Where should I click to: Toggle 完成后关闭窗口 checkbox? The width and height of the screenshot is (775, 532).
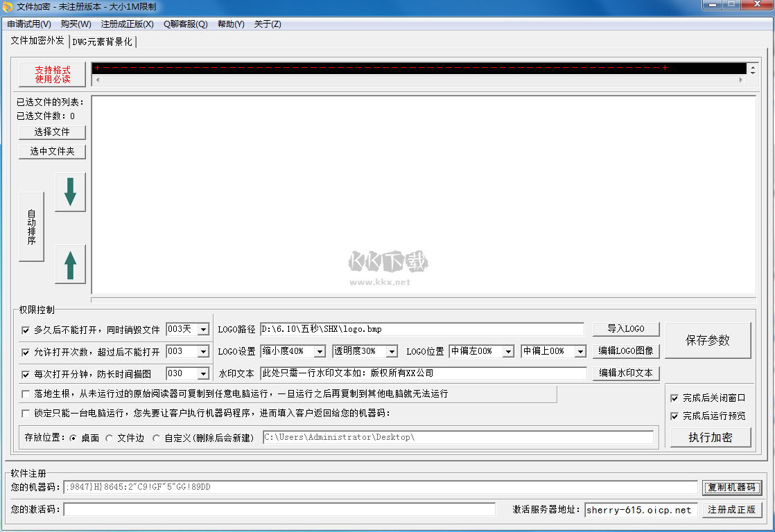[674, 398]
